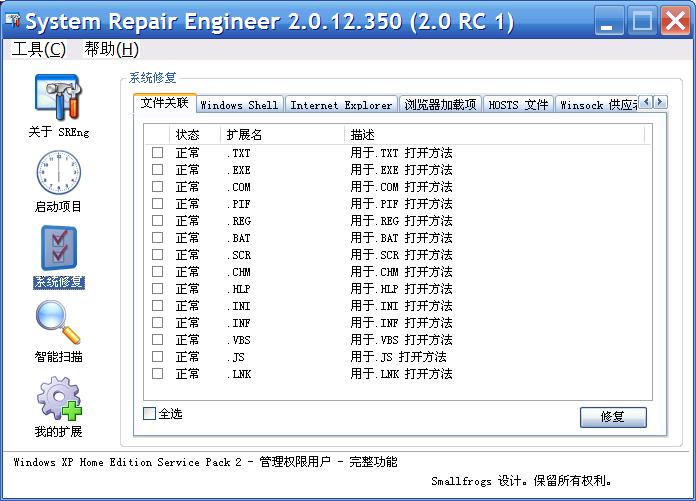Switch to the Windows Shell tab
This screenshot has width=696, height=501.
(x=239, y=105)
